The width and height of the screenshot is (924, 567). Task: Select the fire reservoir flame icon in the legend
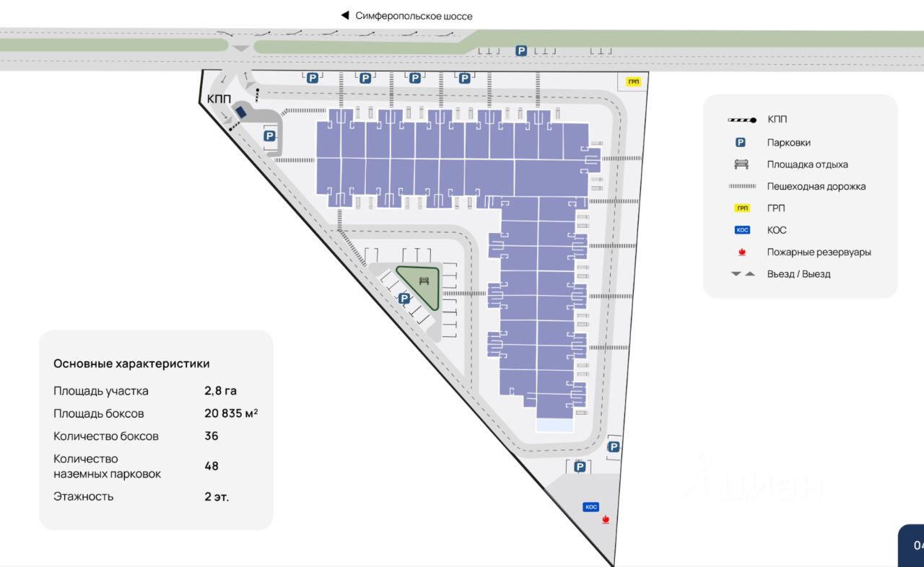[x=741, y=252]
